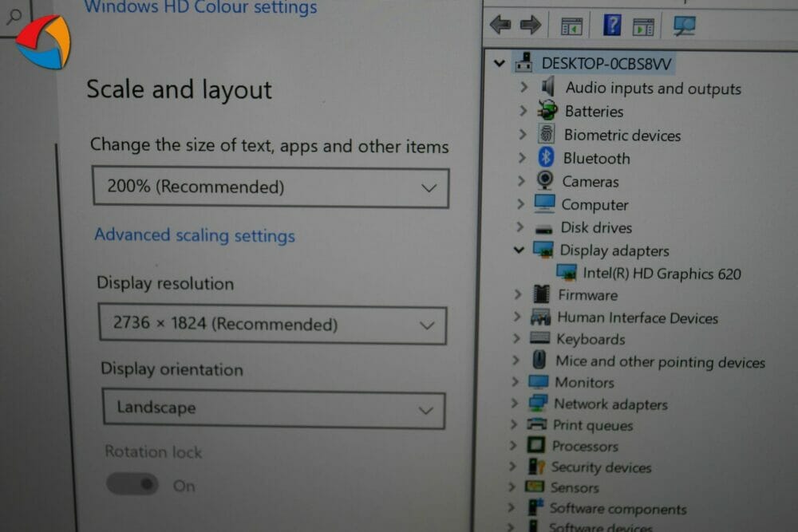Click the Firmware chip icon
Viewport: 798px width, 532px height.
(541, 294)
